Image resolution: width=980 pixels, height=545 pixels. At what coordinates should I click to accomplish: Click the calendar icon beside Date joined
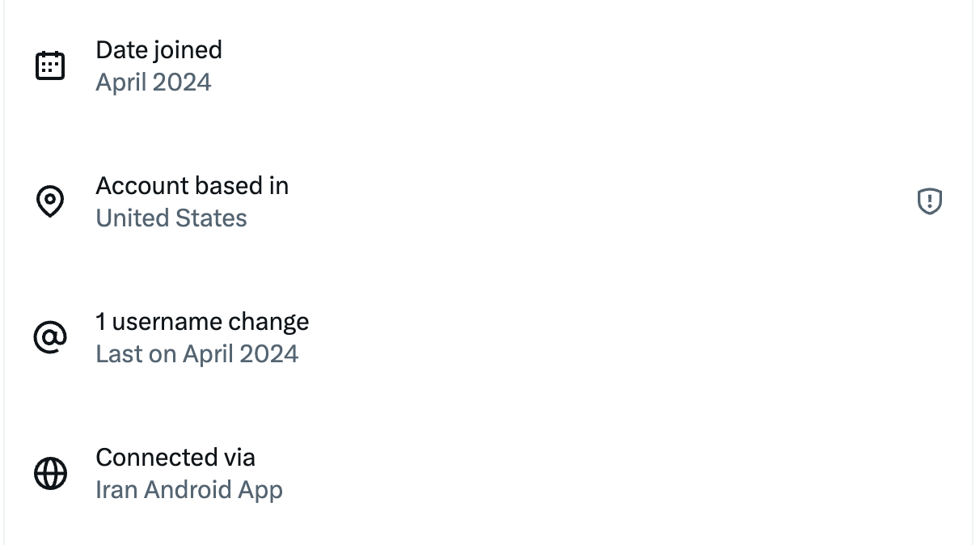coord(50,65)
